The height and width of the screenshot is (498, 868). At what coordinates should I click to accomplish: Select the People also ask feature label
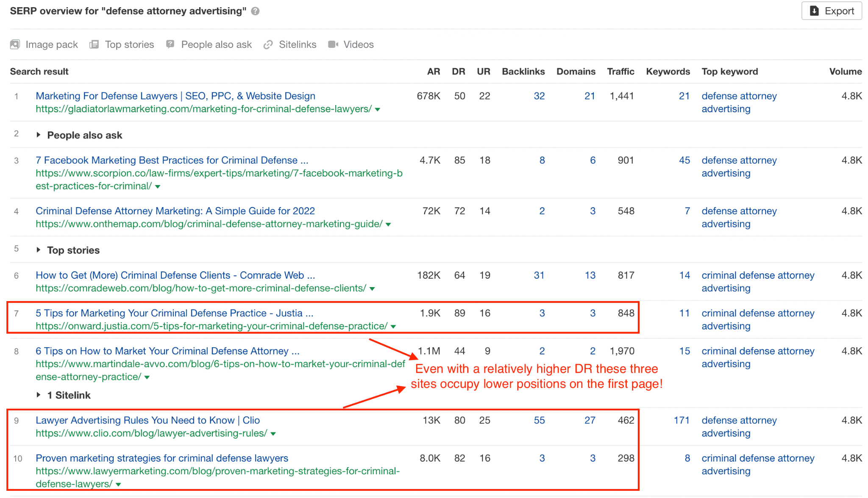pyautogui.click(x=217, y=44)
